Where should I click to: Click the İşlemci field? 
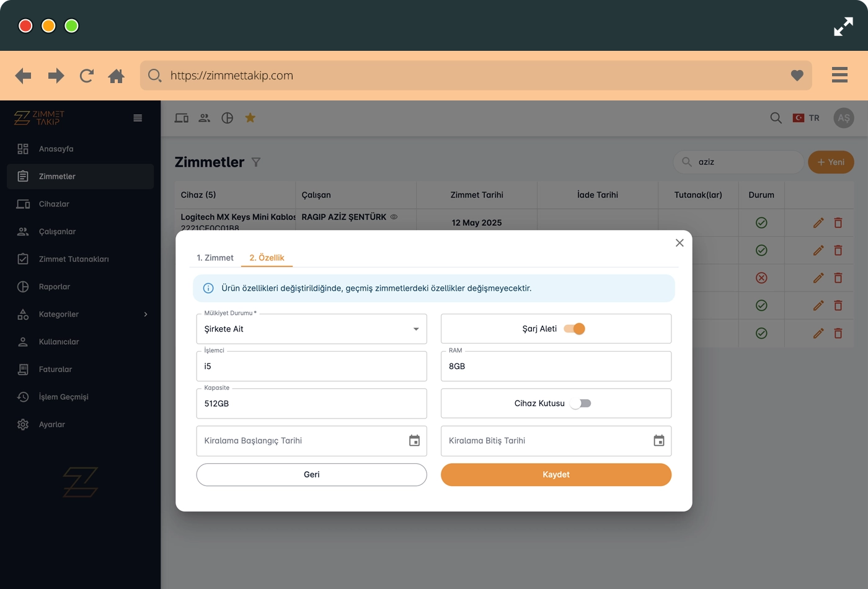[x=312, y=366]
